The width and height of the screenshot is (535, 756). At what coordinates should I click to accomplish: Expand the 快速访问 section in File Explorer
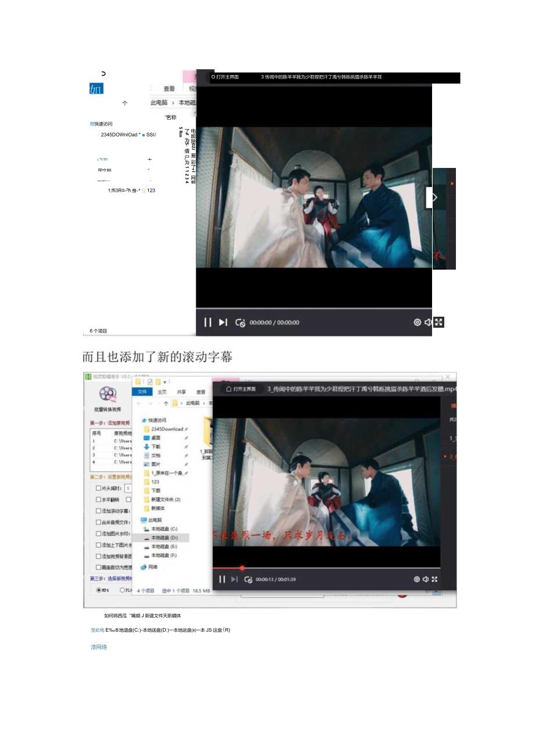point(148,420)
